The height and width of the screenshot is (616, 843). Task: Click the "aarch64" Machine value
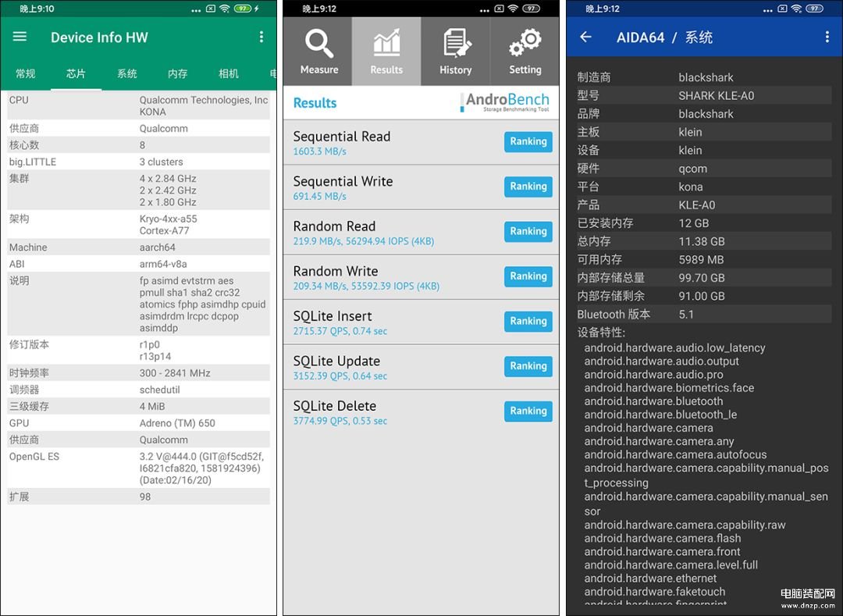tap(158, 247)
